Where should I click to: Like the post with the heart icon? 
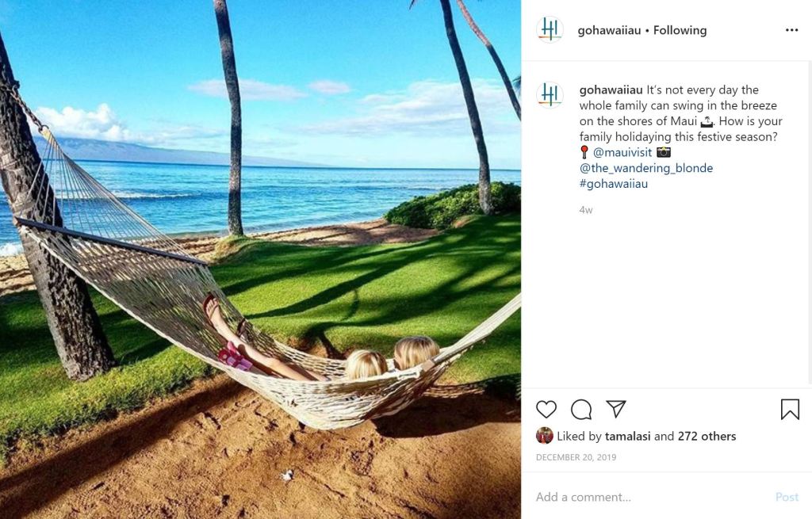click(x=546, y=410)
